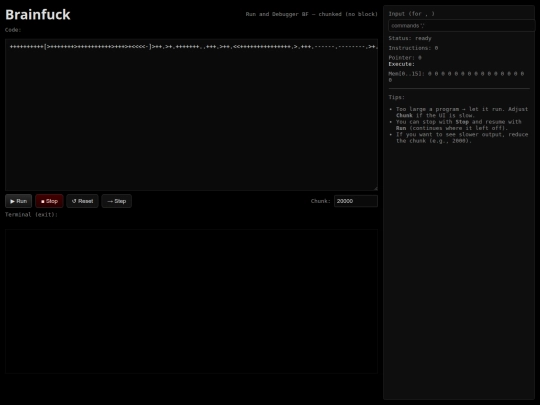
Task: Focus the program input commands field
Action: click(461, 26)
